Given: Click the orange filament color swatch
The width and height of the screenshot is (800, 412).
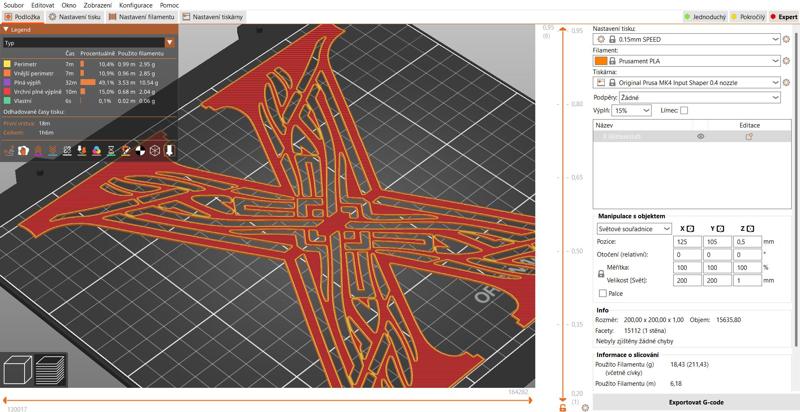Looking at the screenshot, I should [x=601, y=61].
